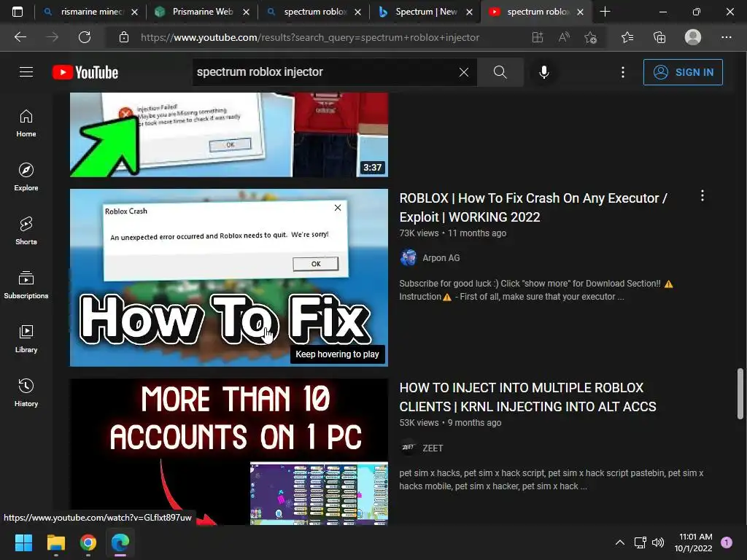
Task: Open the YouTube hamburger guide menu
Action: tap(26, 72)
